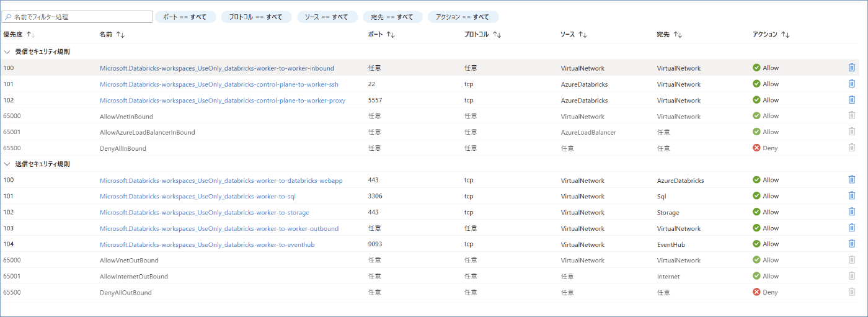Click the search magnifier icon in filter box
The height and width of the screenshot is (317, 868).
click(8, 17)
